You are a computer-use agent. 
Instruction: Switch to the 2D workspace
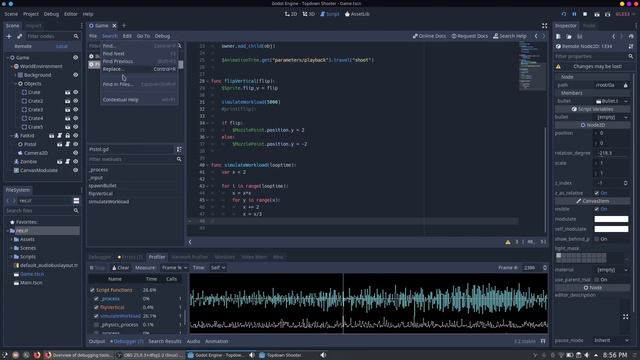(291, 14)
